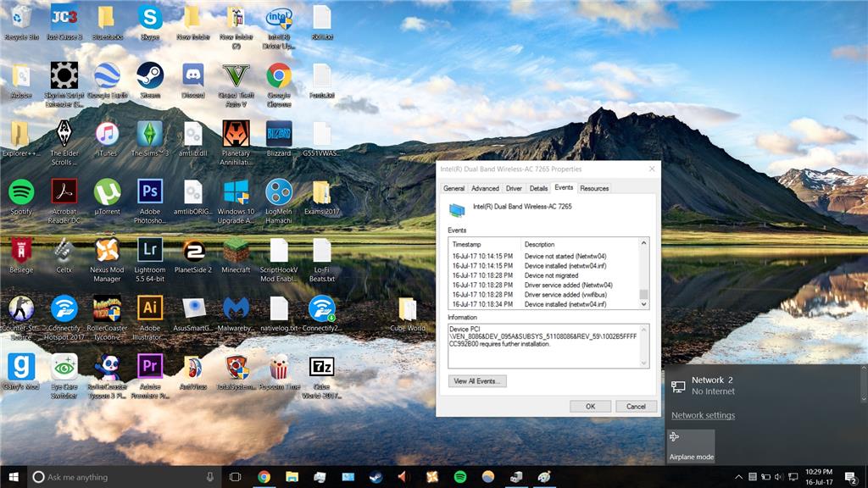
Task: Click the Cortana microphone icon
Action: tap(210, 477)
